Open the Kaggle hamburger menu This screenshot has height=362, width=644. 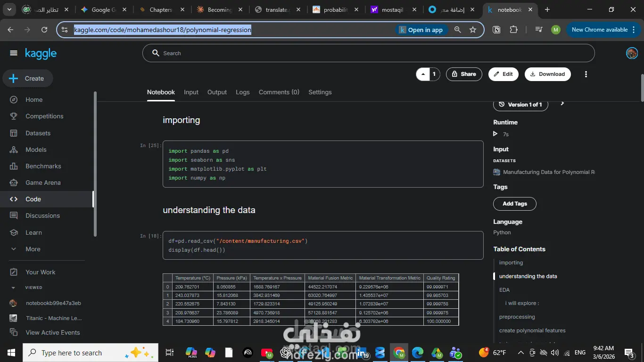[x=13, y=53]
